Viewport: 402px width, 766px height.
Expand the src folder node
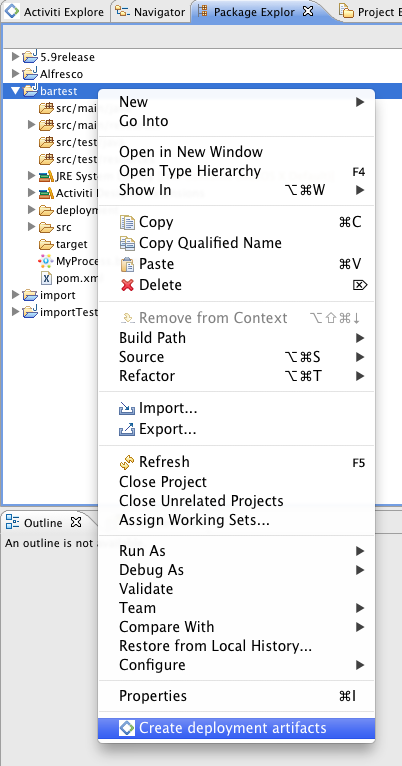click(x=31, y=227)
